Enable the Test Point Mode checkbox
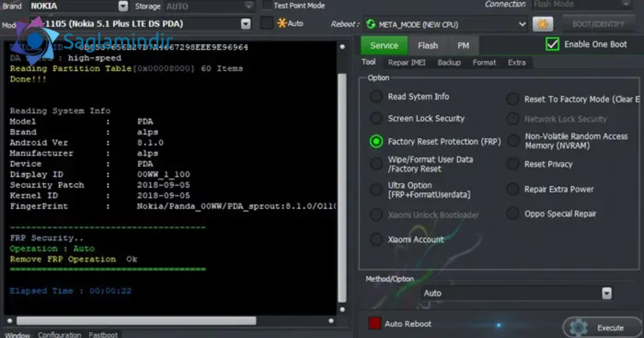 tap(267, 5)
